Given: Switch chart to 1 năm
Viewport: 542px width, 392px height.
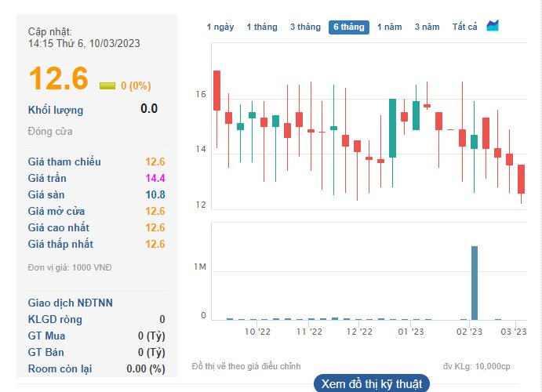Looking at the screenshot, I should [x=390, y=27].
